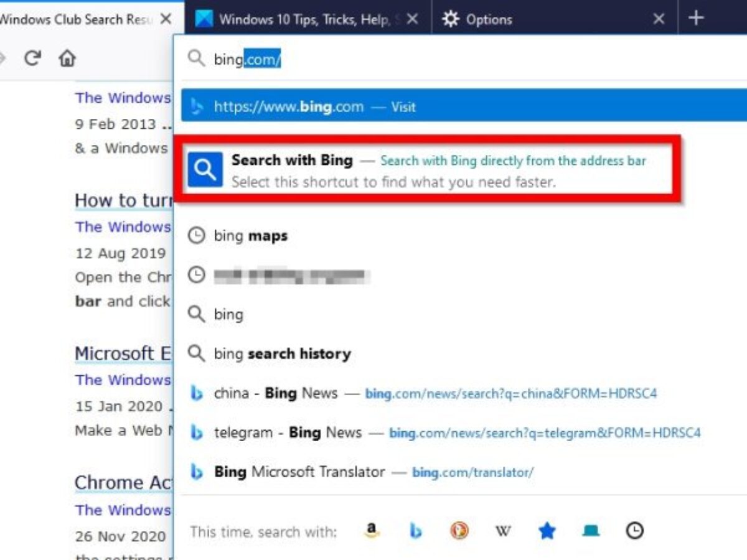Go to the Home page icon
This screenshot has width=747, height=560.
click(x=67, y=58)
